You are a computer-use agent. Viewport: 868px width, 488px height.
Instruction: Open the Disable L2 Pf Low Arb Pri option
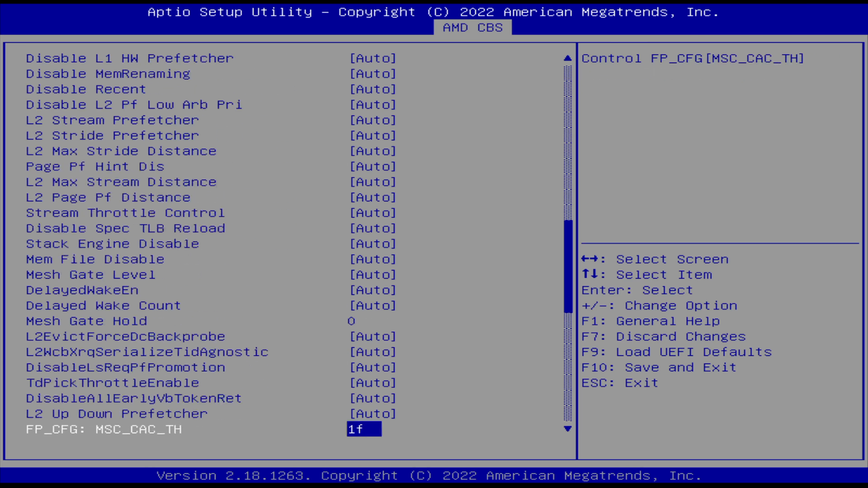[x=373, y=105]
